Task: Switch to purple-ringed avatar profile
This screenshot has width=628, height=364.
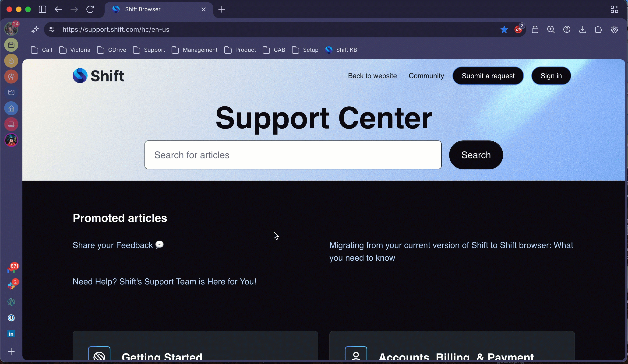Action: point(11,140)
